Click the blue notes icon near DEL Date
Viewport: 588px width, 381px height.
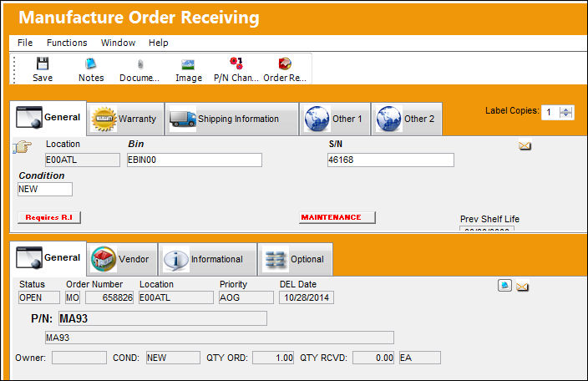click(504, 286)
